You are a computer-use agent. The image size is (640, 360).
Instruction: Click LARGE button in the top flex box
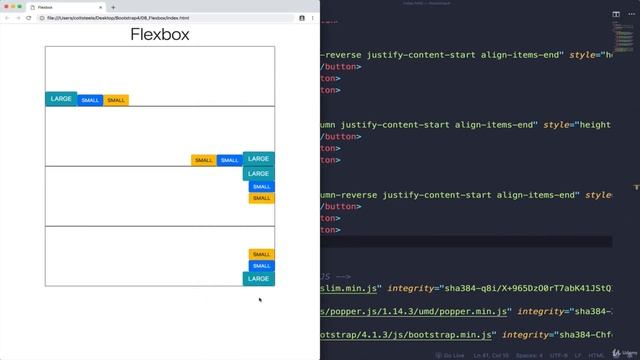[61, 99]
